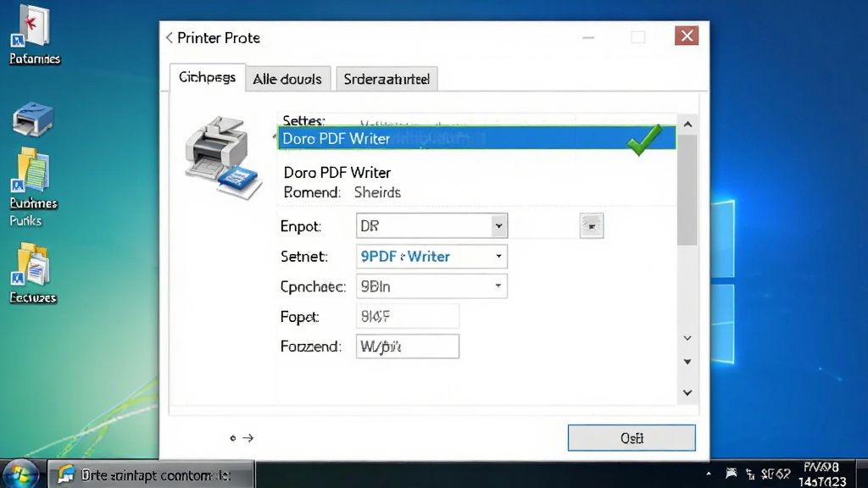Switch to the Cichpegs tab
Viewport: 868px width, 488px height.
tap(207, 77)
